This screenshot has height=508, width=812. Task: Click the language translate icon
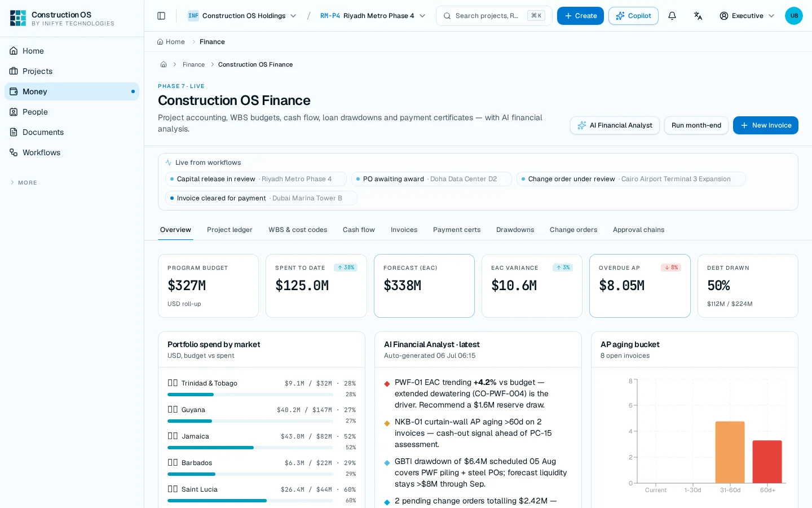pyautogui.click(x=698, y=16)
